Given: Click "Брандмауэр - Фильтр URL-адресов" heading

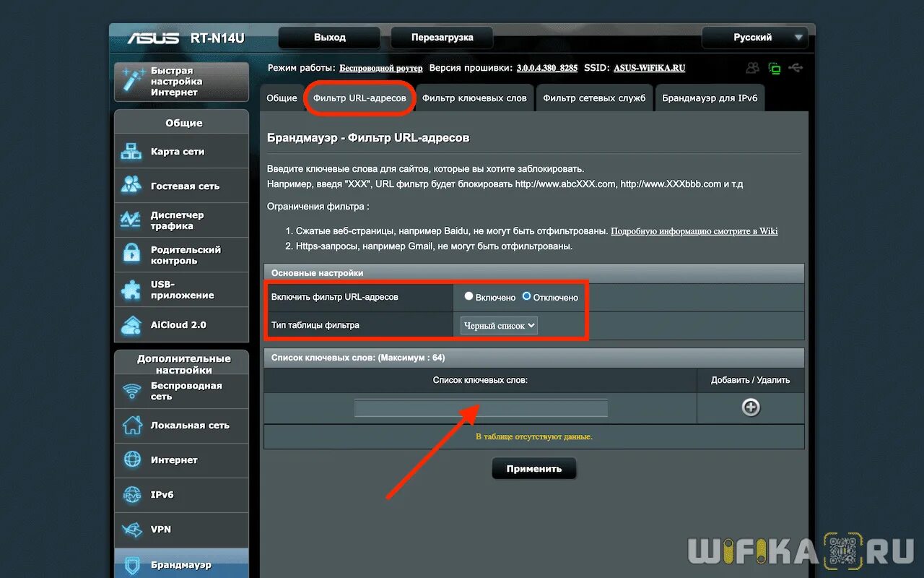Looking at the screenshot, I should click(x=368, y=137).
